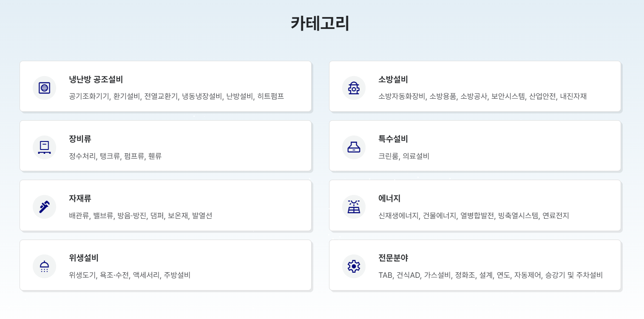The height and width of the screenshot is (319, 644).
Task: Click the 신재생에너지 subcategory list text
Action: 474,215
